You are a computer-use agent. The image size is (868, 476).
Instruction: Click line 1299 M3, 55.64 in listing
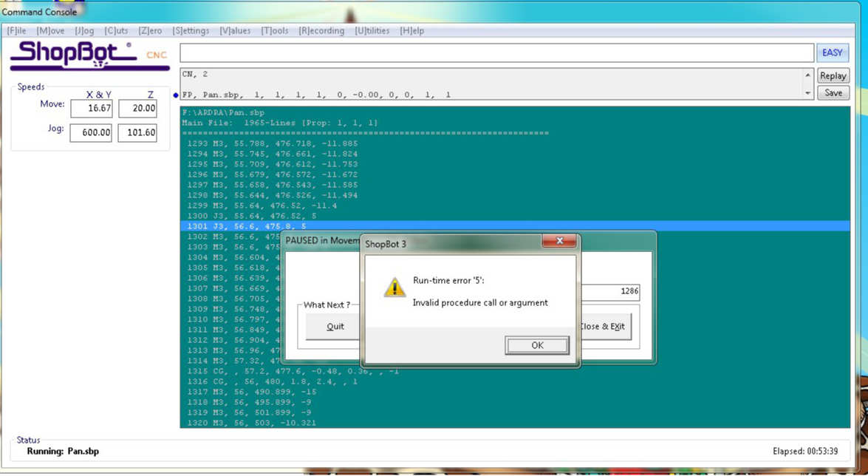[262, 205]
